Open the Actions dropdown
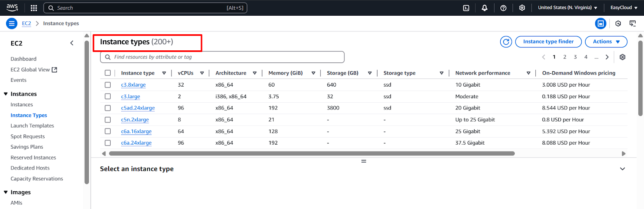The height and width of the screenshot is (209, 644). (x=606, y=41)
